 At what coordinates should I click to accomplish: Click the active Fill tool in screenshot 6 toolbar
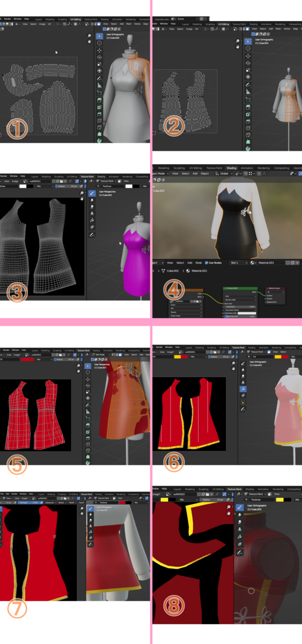242,389
